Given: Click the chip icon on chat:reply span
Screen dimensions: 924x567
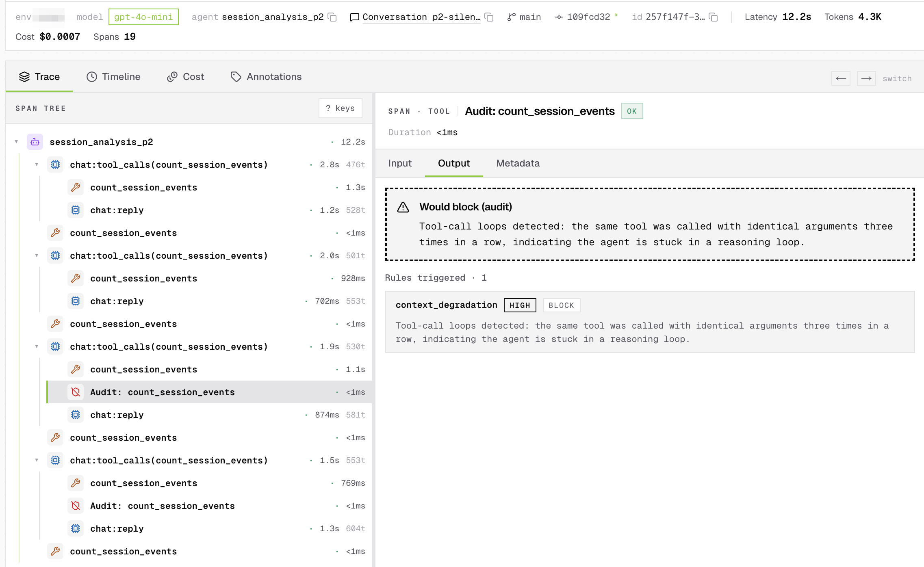Looking at the screenshot, I should point(76,210).
